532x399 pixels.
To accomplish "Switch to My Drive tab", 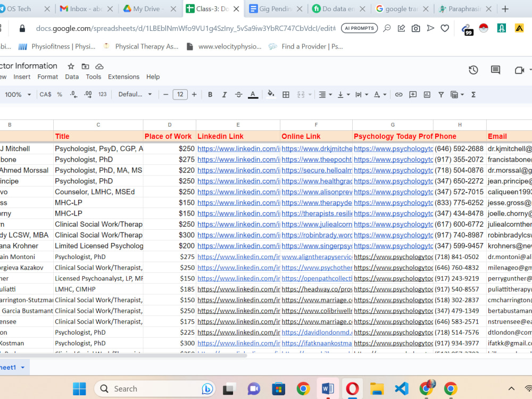I will 149,9.
